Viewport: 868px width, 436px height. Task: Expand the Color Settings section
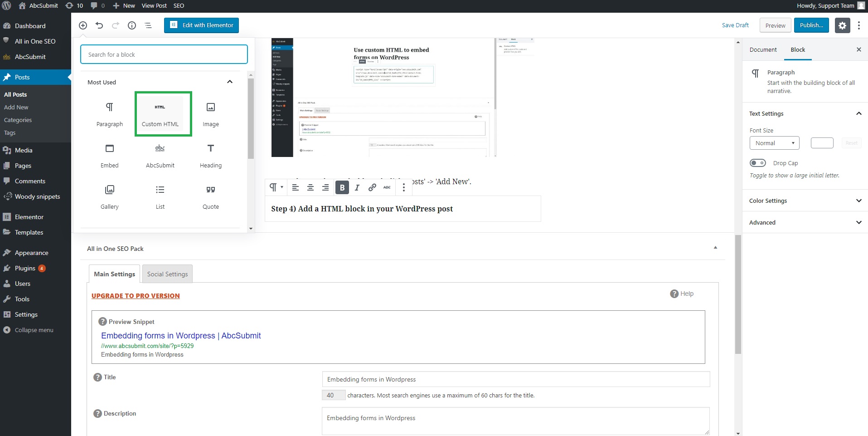pos(805,201)
